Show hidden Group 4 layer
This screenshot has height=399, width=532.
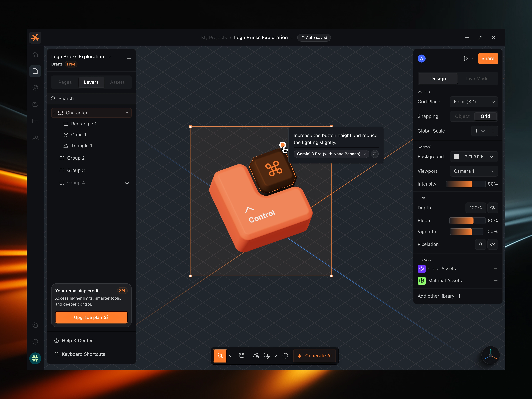pos(127,183)
